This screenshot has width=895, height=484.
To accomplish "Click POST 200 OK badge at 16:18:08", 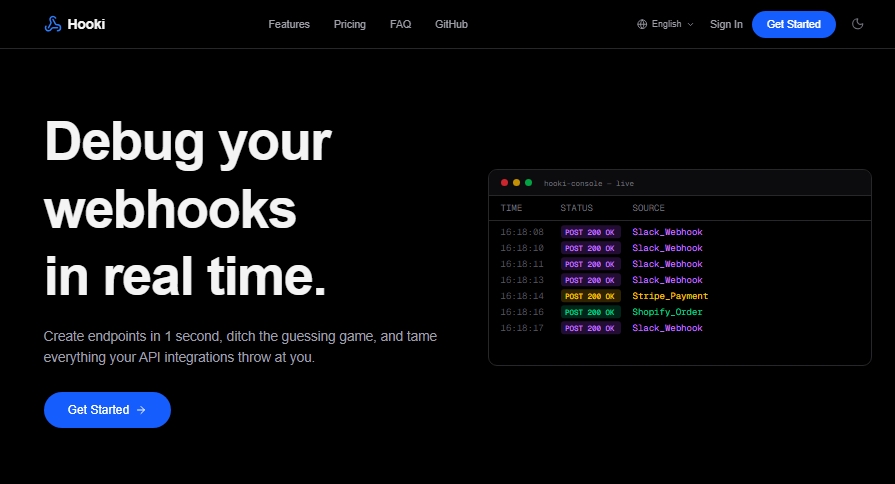I will [x=590, y=232].
